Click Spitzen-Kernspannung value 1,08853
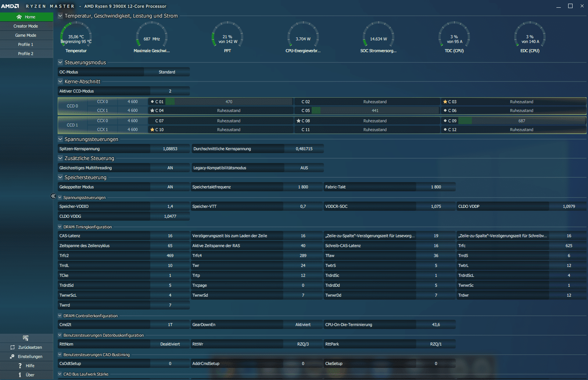 170,149
